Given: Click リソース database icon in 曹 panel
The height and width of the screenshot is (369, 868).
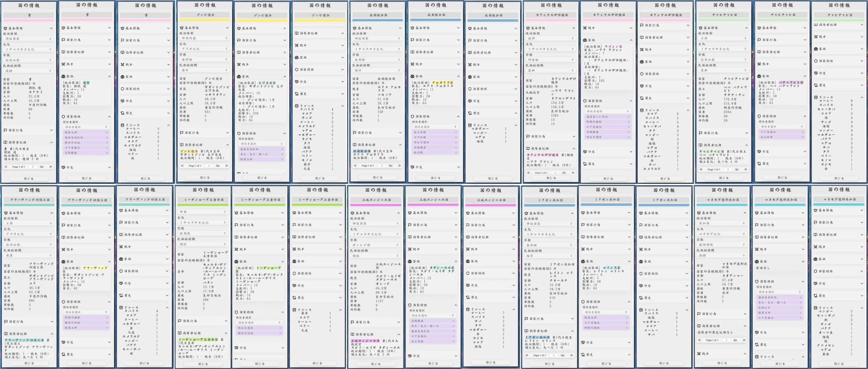Looking at the screenshot, I should tap(122, 125).
